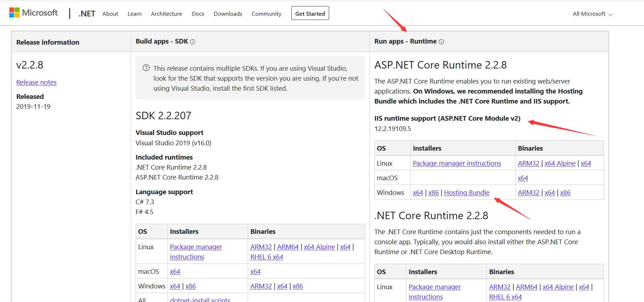Open the About menu item
Screen dimensions: 644x302
coord(110,14)
